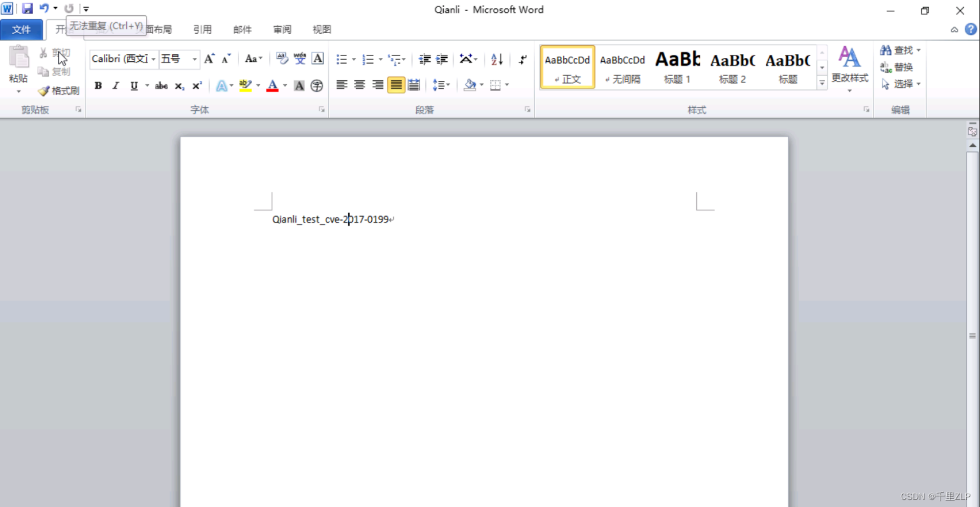
Task: Minimize the ribbon with caret icon
Action: tap(954, 29)
